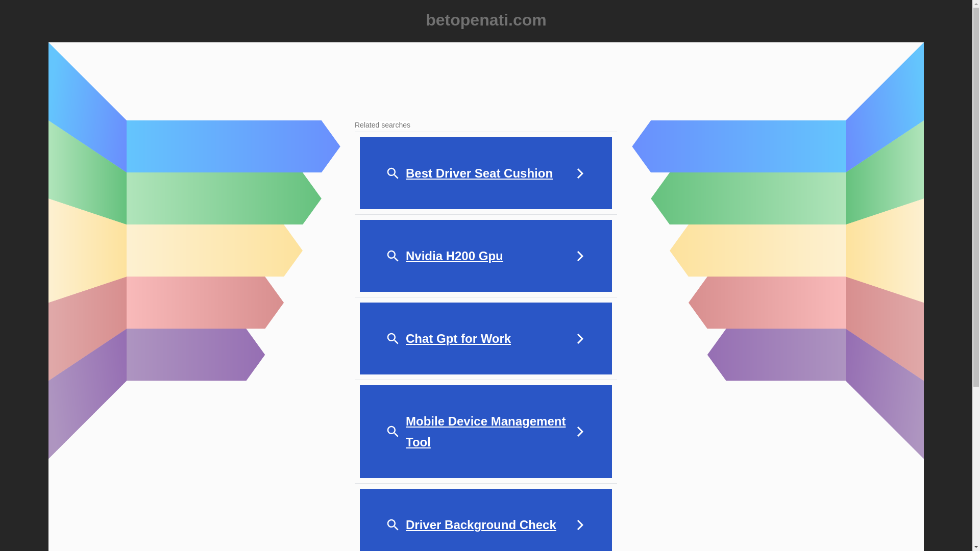Click the chevron arrow on Best Driver Seat Cushion
This screenshot has height=551, width=980.
(580, 173)
